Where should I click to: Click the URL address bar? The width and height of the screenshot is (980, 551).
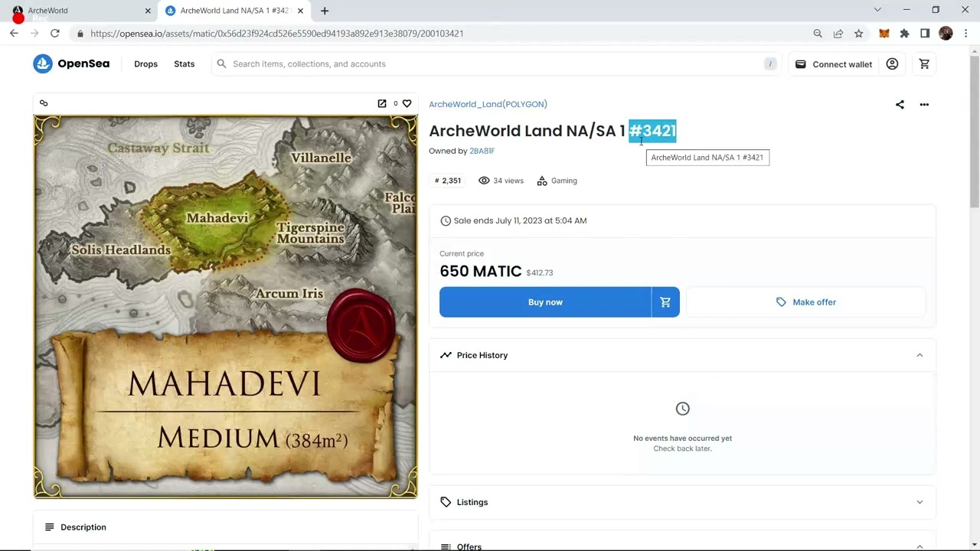(444, 34)
